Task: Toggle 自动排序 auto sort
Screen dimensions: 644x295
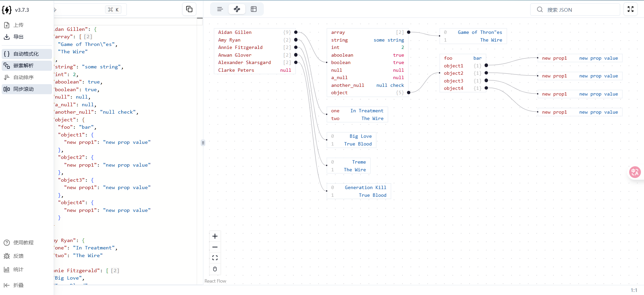Action: point(27,77)
